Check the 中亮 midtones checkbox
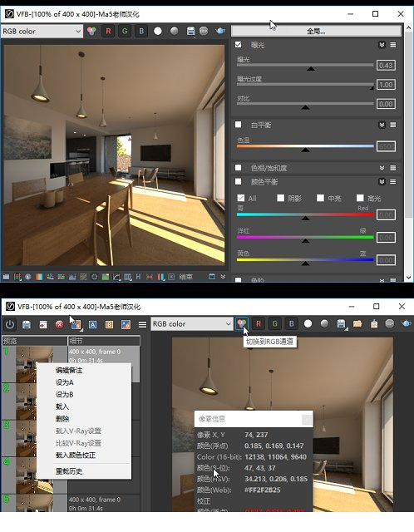Screen dimensions: 414x532 coord(320,198)
